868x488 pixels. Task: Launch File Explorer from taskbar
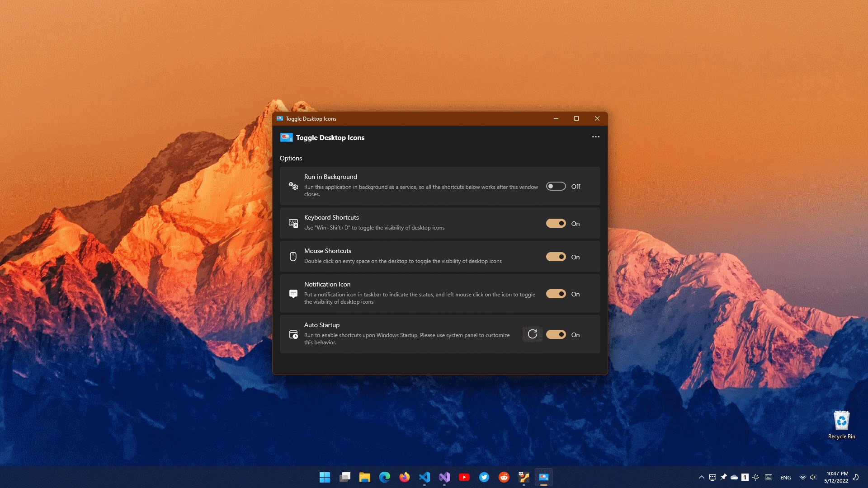click(x=365, y=477)
